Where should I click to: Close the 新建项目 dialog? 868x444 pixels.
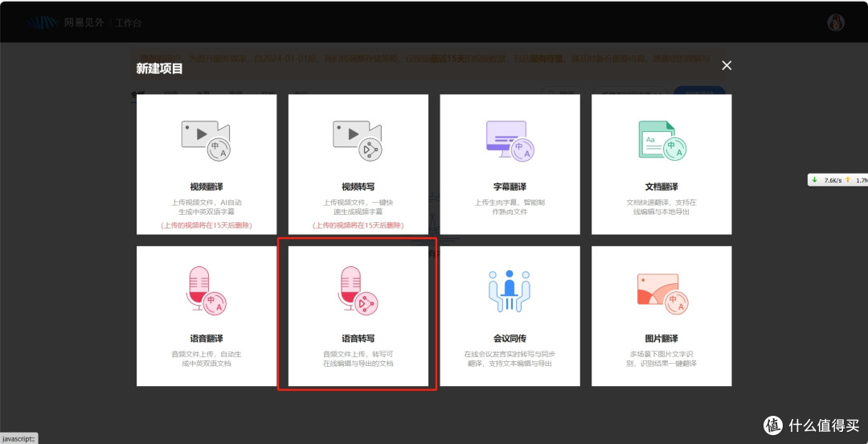click(727, 65)
